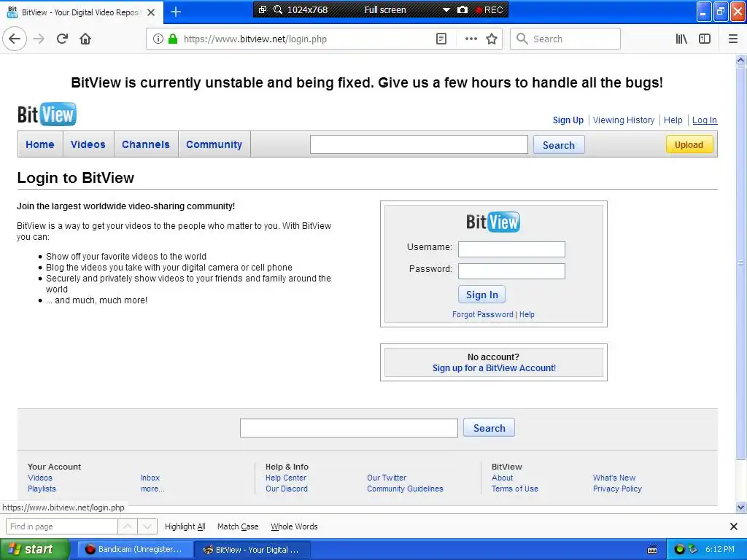
Task: Find previous match arrow
Action: tap(128, 526)
